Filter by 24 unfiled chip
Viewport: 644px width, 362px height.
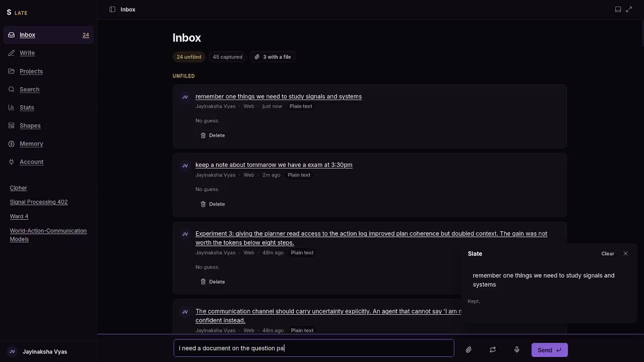[x=189, y=57]
